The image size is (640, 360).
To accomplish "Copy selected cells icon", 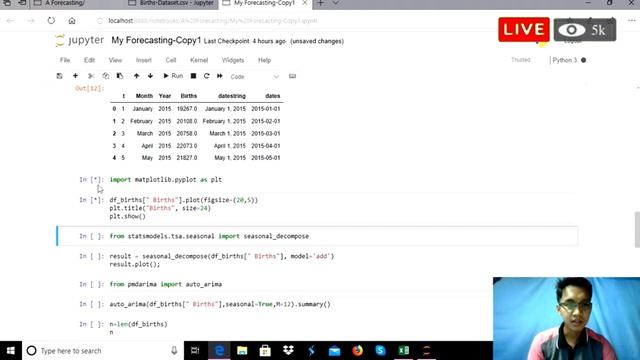I will [x=106, y=76].
